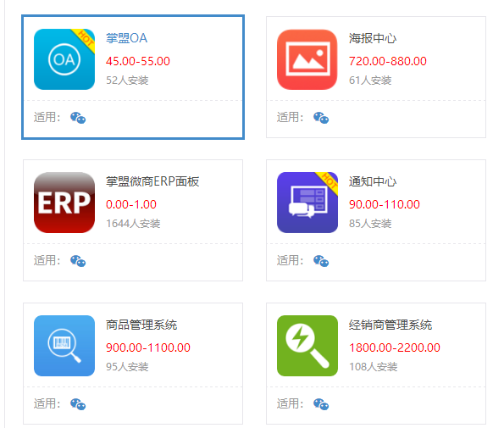Click the 95人安装 install count
The image size is (504, 428).
click(x=127, y=366)
